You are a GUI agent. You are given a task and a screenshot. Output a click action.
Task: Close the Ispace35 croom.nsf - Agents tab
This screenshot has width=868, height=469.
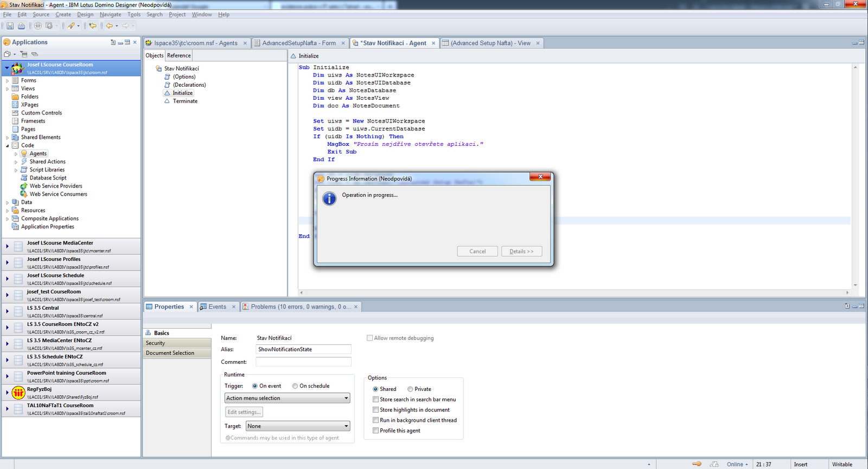click(x=245, y=43)
